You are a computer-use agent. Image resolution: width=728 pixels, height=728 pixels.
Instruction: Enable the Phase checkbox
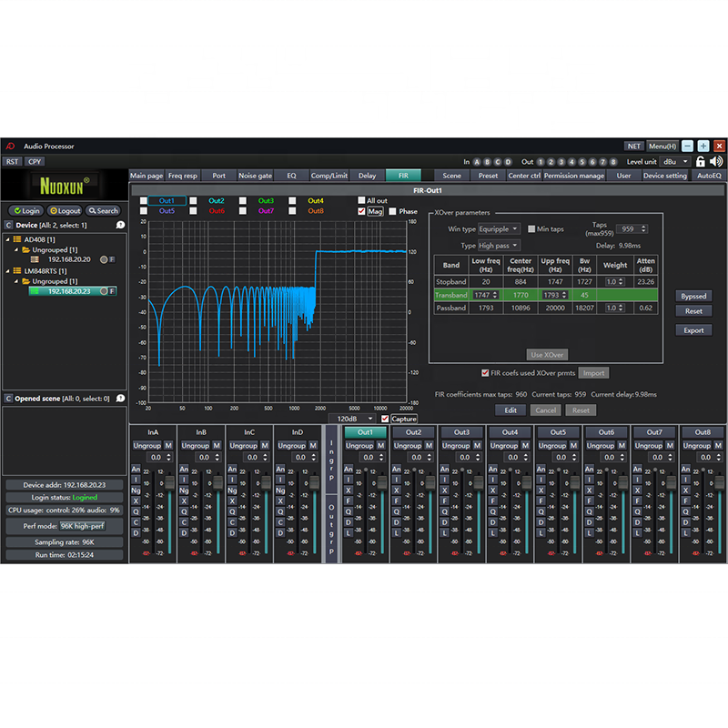coord(392,211)
